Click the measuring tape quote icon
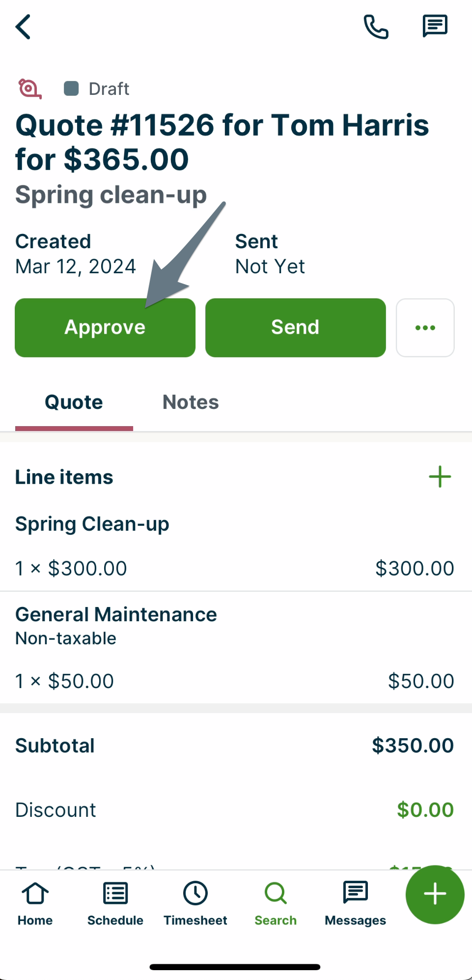 click(29, 88)
